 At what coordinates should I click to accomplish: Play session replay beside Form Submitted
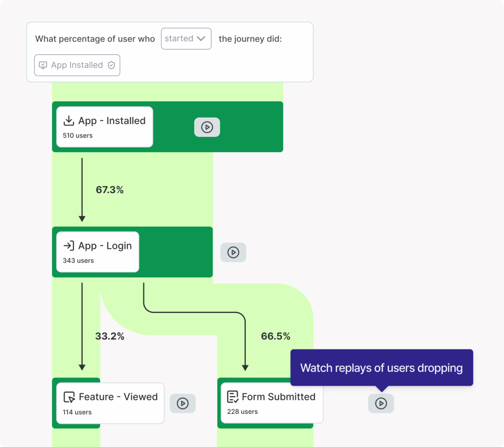tap(381, 404)
